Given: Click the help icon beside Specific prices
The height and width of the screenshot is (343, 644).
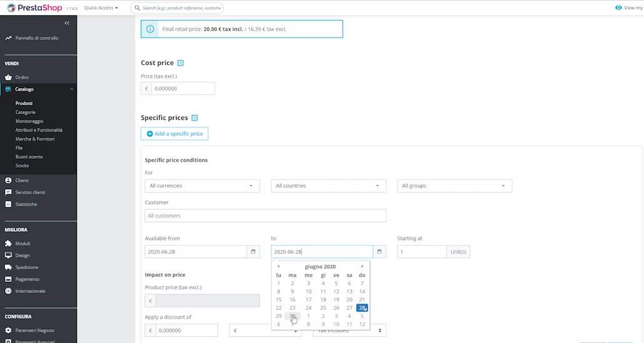Looking at the screenshot, I should tap(194, 118).
